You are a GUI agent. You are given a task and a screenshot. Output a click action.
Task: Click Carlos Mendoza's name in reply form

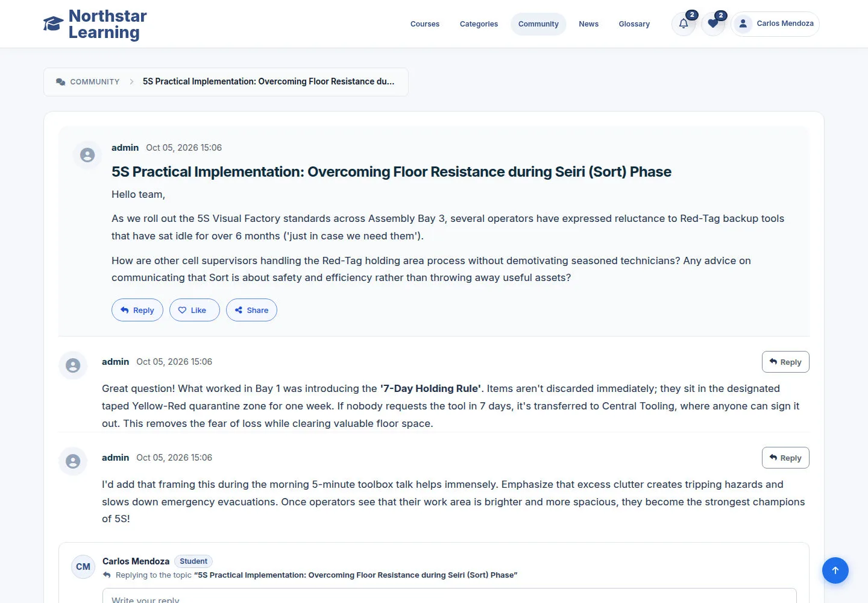(x=136, y=561)
